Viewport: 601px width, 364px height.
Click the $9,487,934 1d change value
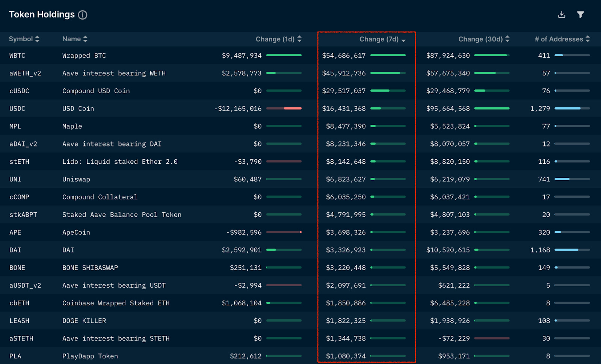coord(242,56)
